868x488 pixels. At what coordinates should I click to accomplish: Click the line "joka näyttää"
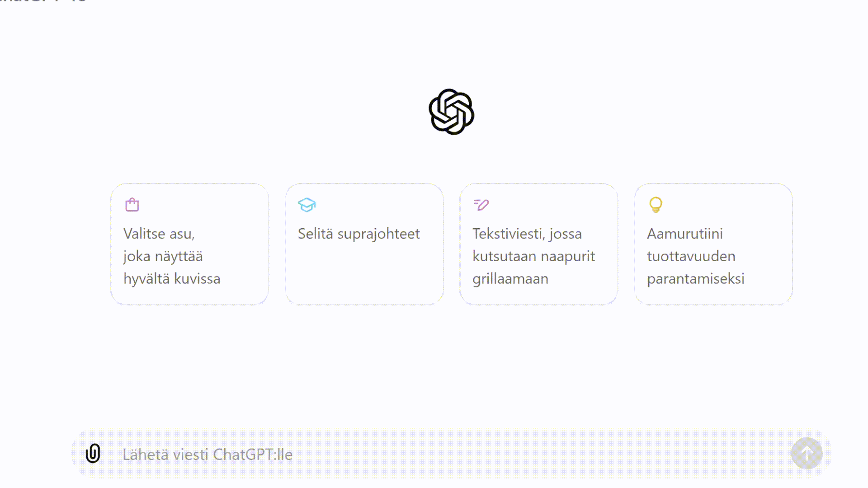coord(163,256)
